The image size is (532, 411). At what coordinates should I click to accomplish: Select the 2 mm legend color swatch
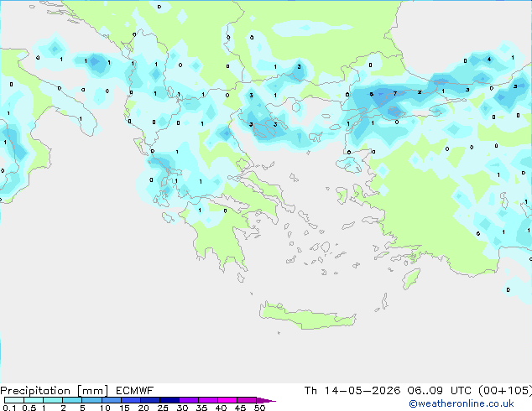click(72, 400)
